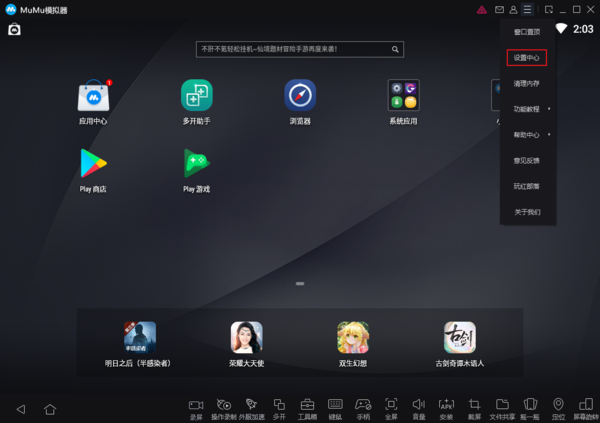Select 清理内存 from the menu

click(x=527, y=83)
